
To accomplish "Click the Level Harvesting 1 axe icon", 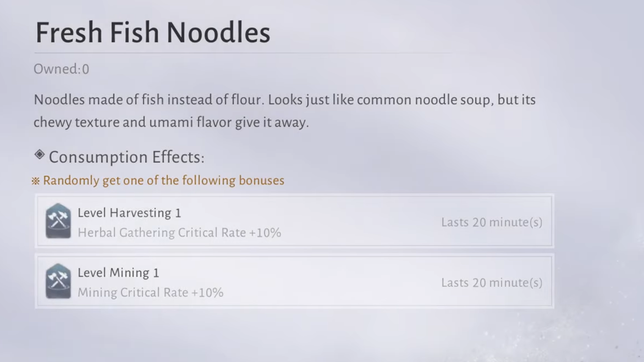I will pyautogui.click(x=58, y=221).
